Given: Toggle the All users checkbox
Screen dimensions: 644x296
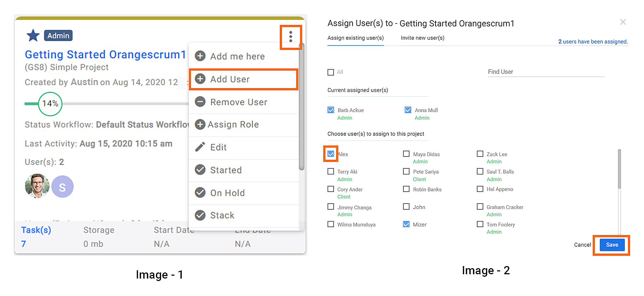Looking at the screenshot, I should [x=331, y=72].
